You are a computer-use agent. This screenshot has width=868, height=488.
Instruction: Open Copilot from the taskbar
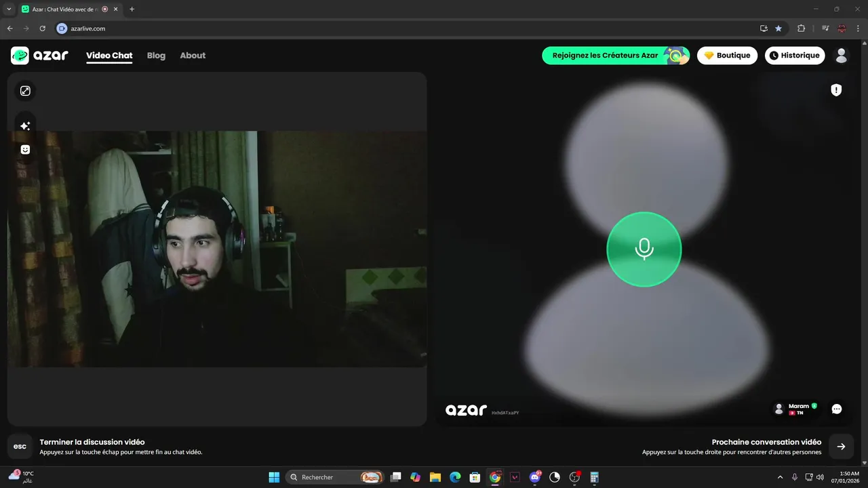(x=416, y=477)
